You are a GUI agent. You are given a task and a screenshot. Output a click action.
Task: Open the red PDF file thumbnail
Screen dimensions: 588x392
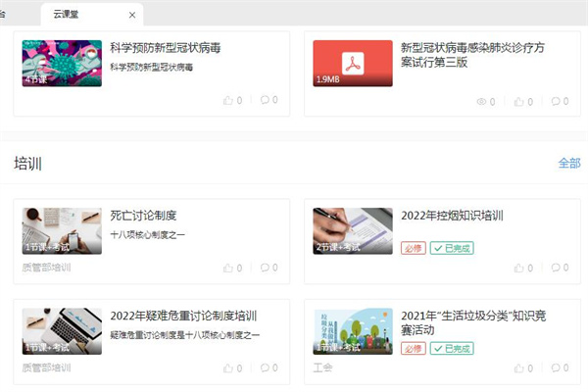[353, 63]
